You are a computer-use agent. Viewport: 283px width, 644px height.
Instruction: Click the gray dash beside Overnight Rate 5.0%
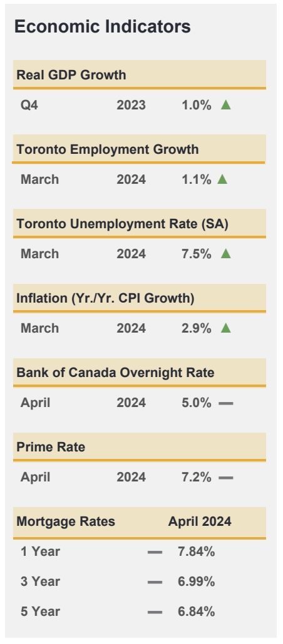(226, 403)
